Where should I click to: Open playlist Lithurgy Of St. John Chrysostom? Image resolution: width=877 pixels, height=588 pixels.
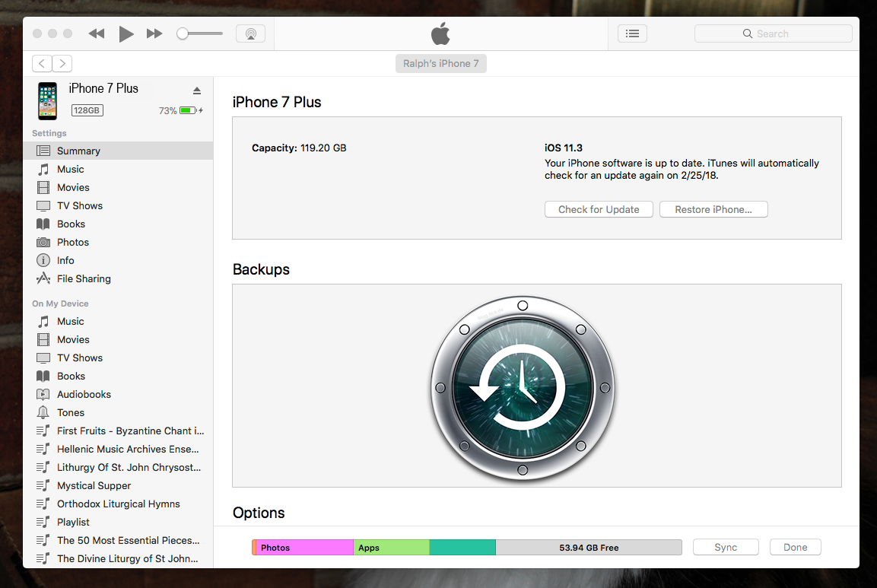(118, 467)
